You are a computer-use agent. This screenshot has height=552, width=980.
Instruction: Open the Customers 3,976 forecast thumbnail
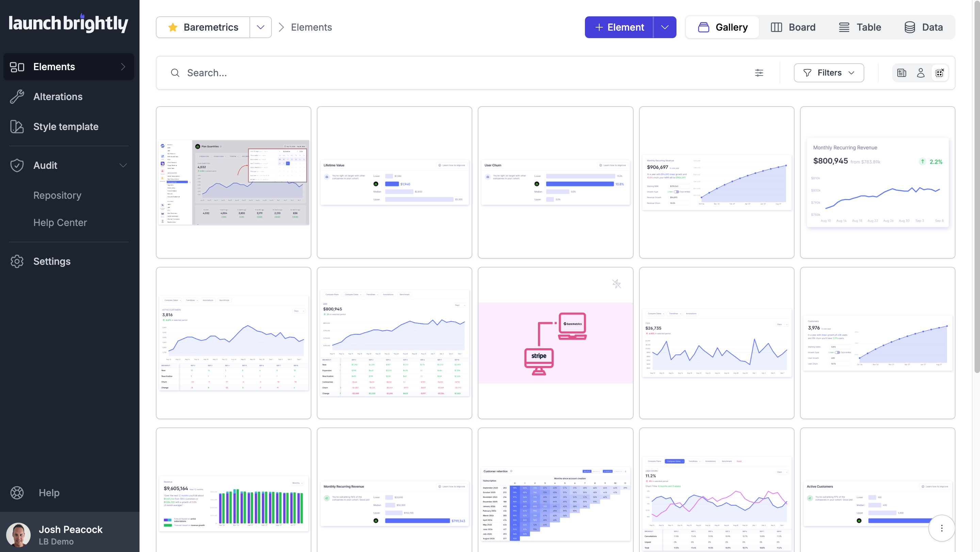[877, 343]
